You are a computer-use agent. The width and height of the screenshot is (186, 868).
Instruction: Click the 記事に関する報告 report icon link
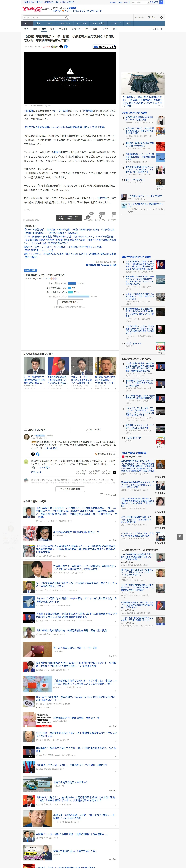[x=32, y=220]
